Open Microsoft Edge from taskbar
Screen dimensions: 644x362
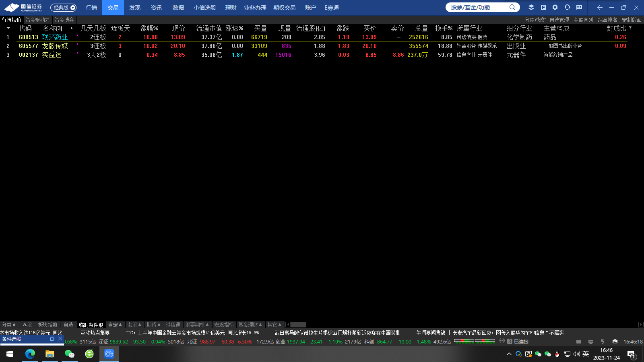[x=30, y=354]
